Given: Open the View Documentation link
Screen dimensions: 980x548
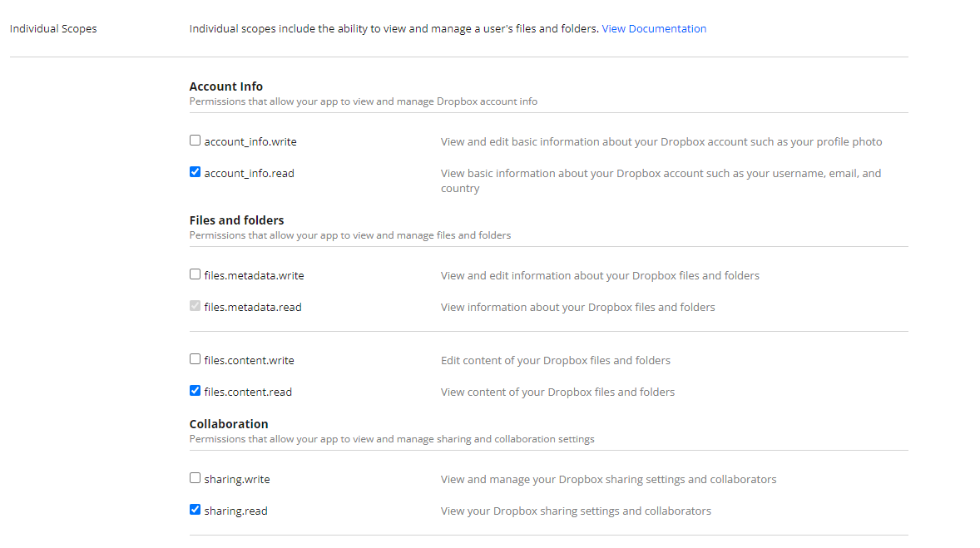Looking at the screenshot, I should 654,28.
